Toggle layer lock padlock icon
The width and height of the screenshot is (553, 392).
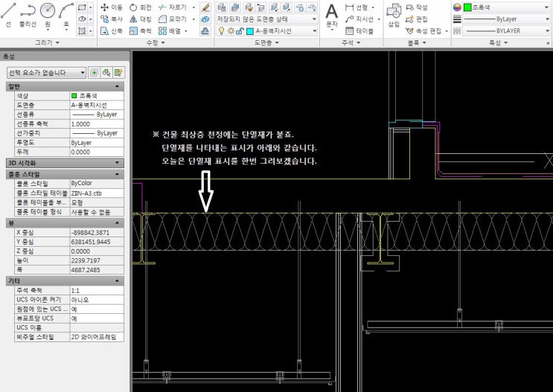tap(240, 31)
